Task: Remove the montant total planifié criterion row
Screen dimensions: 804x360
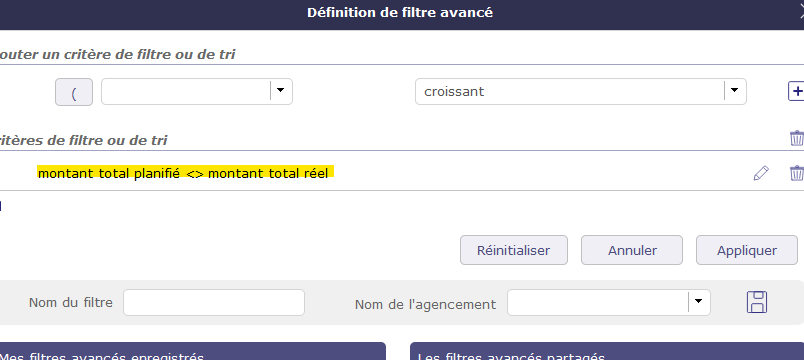Action: pyautogui.click(x=796, y=173)
